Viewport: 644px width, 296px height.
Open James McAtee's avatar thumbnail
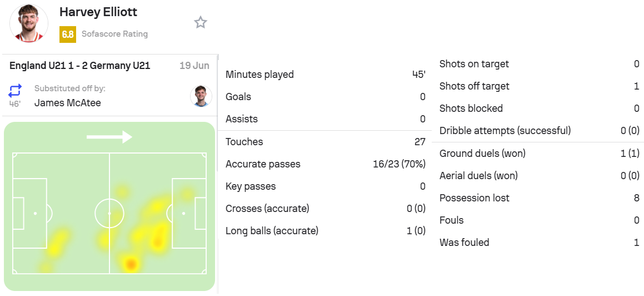coord(201,96)
